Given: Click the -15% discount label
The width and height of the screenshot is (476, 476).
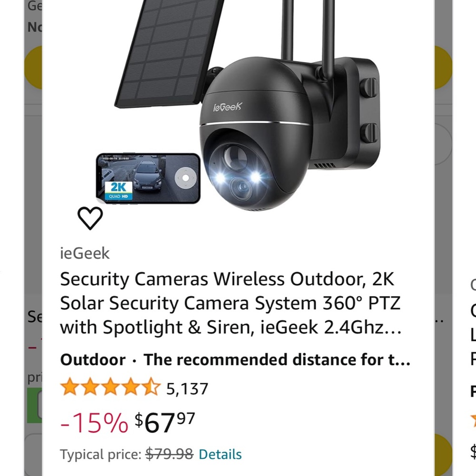Looking at the screenshot, I should pyautogui.click(x=94, y=422).
